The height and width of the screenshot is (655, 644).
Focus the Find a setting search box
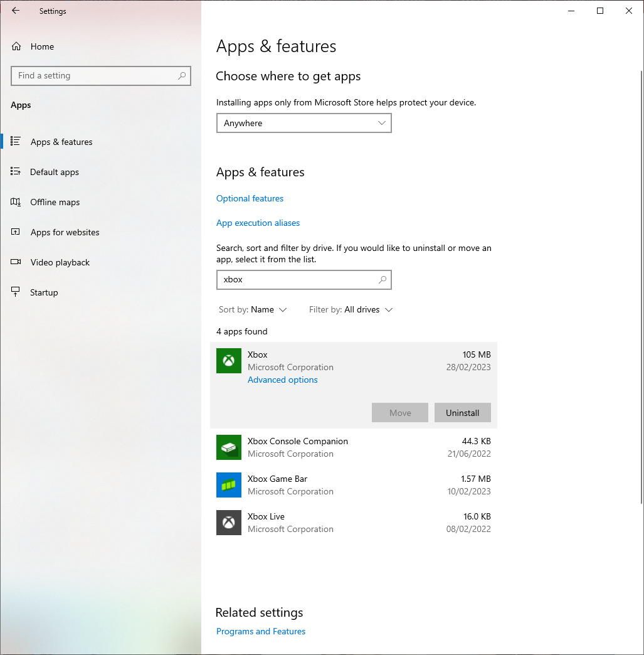(x=101, y=76)
